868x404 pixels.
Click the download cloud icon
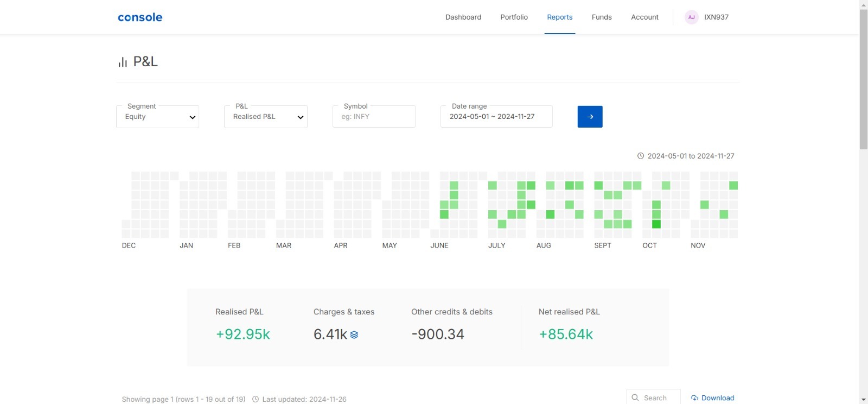click(x=694, y=398)
